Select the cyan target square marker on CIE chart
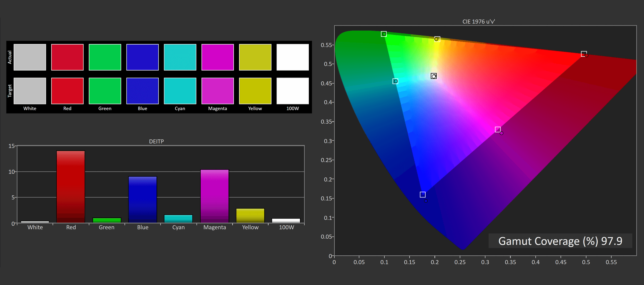The image size is (644, 285). [x=395, y=81]
